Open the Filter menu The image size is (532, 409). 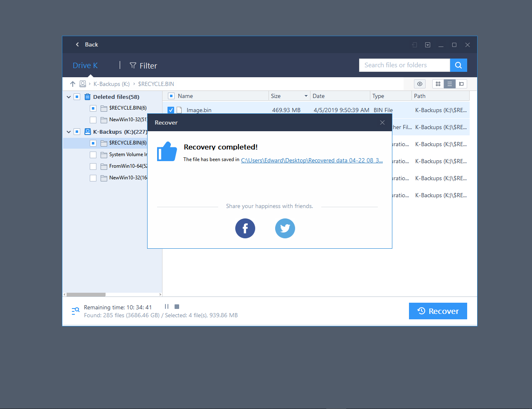click(x=143, y=66)
